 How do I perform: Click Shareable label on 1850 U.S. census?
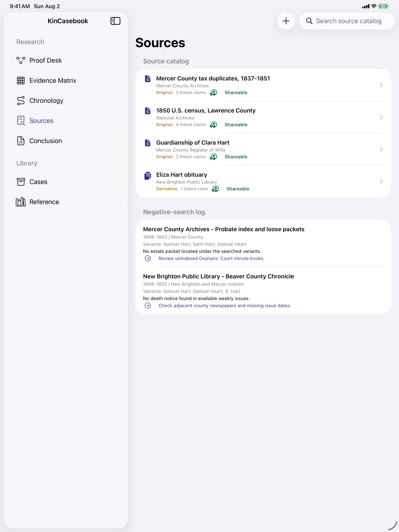(x=236, y=124)
